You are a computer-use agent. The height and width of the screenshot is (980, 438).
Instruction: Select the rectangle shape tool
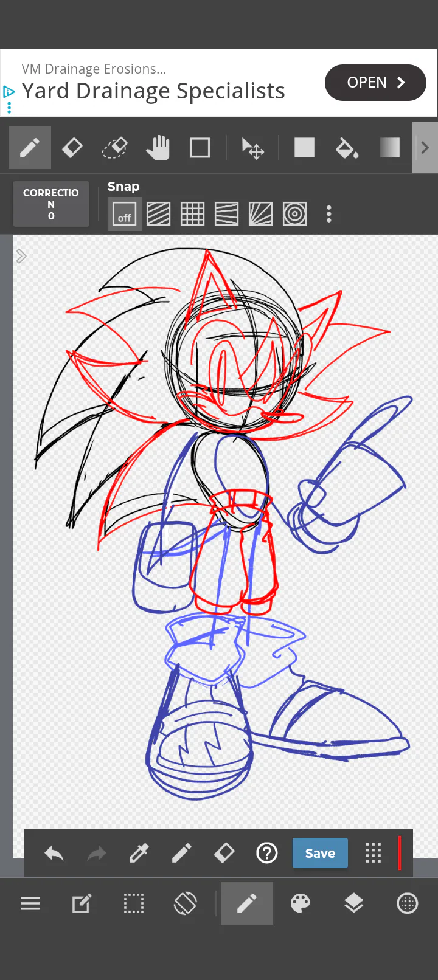pos(200,148)
